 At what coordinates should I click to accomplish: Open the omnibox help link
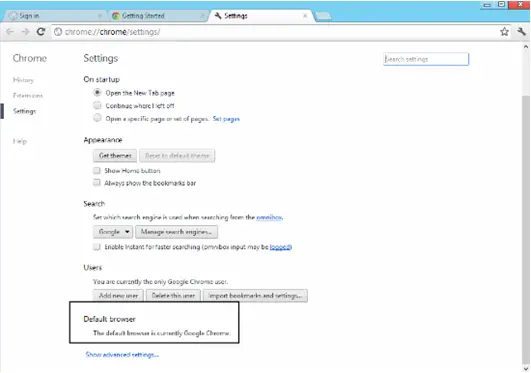tap(269, 217)
